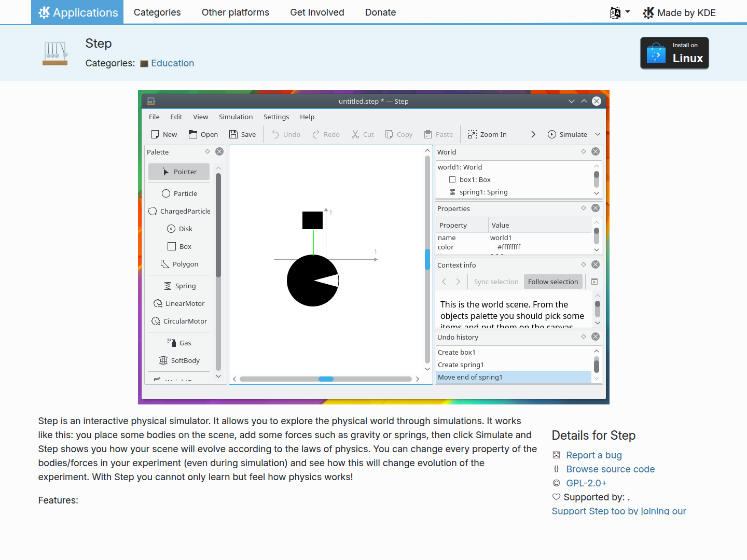
Task: Click the color value #ffffffff
Action: 508,247
